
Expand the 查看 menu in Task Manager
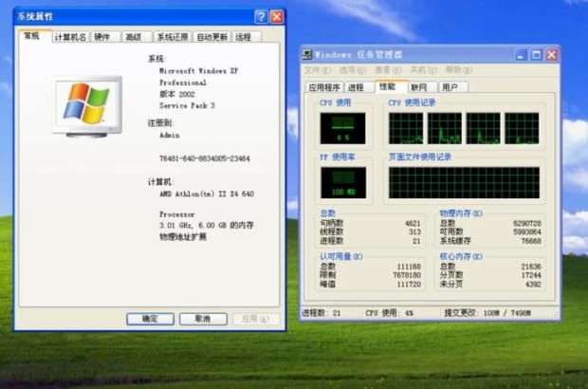387,70
